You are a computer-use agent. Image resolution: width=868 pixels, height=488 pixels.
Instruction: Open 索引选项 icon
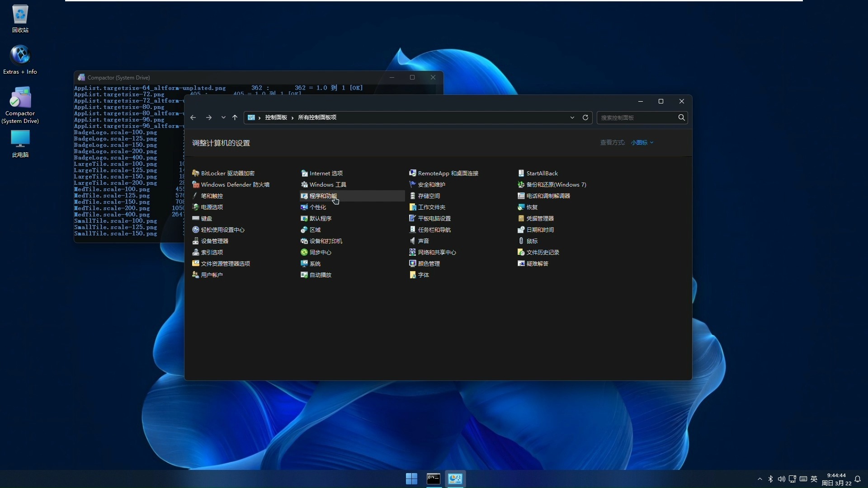click(x=196, y=253)
